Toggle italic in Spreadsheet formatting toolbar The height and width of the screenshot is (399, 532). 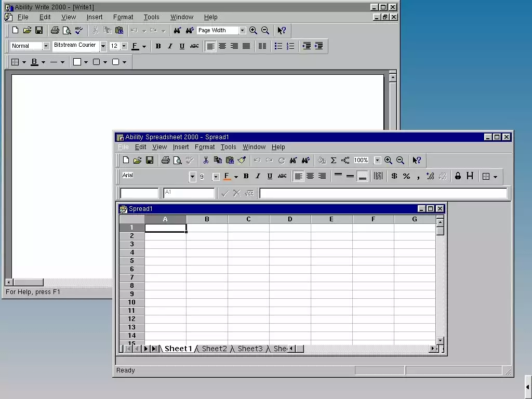pos(258,177)
